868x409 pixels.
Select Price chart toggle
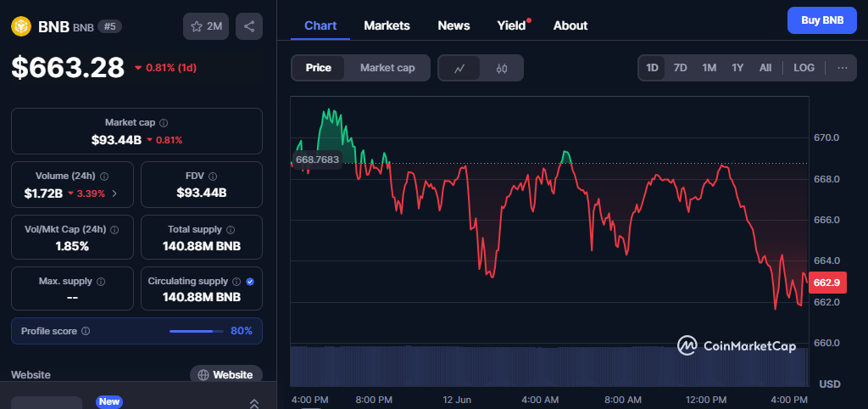(x=319, y=68)
